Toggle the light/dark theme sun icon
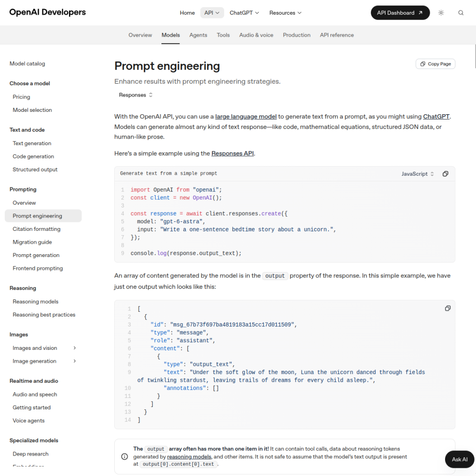This screenshot has width=476, height=476. coord(441,13)
